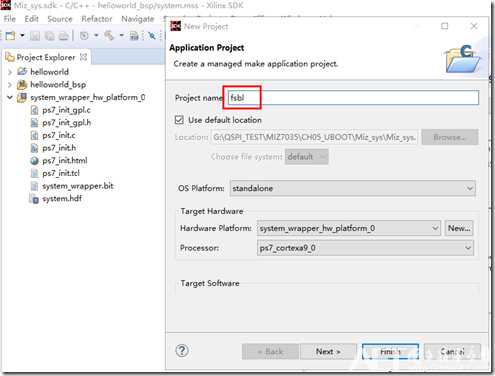The height and width of the screenshot is (376, 495).
Task: Click the Build configuration toolbar icon
Action: [x=84, y=35]
